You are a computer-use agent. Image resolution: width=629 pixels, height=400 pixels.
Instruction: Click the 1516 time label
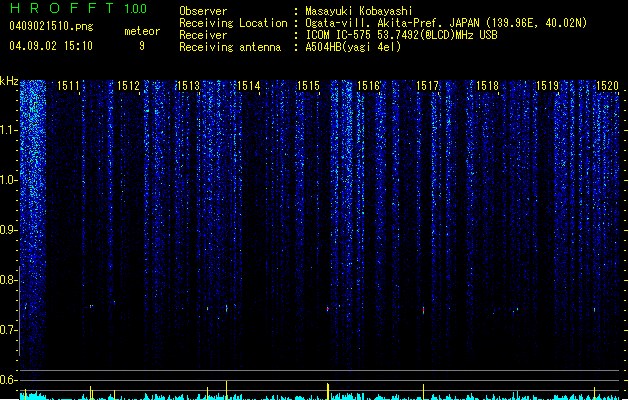pos(368,86)
